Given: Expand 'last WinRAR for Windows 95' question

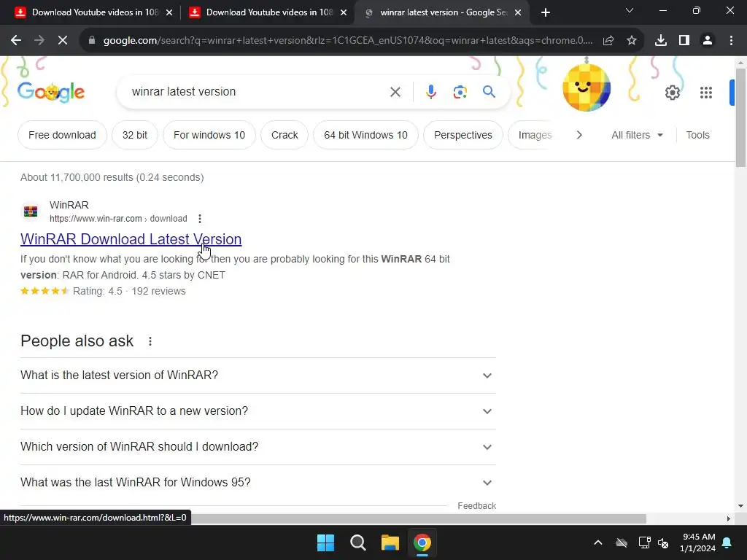Looking at the screenshot, I should coord(258,483).
